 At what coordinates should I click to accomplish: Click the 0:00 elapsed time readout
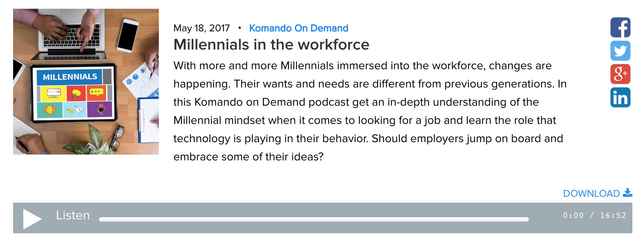(x=573, y=215)
